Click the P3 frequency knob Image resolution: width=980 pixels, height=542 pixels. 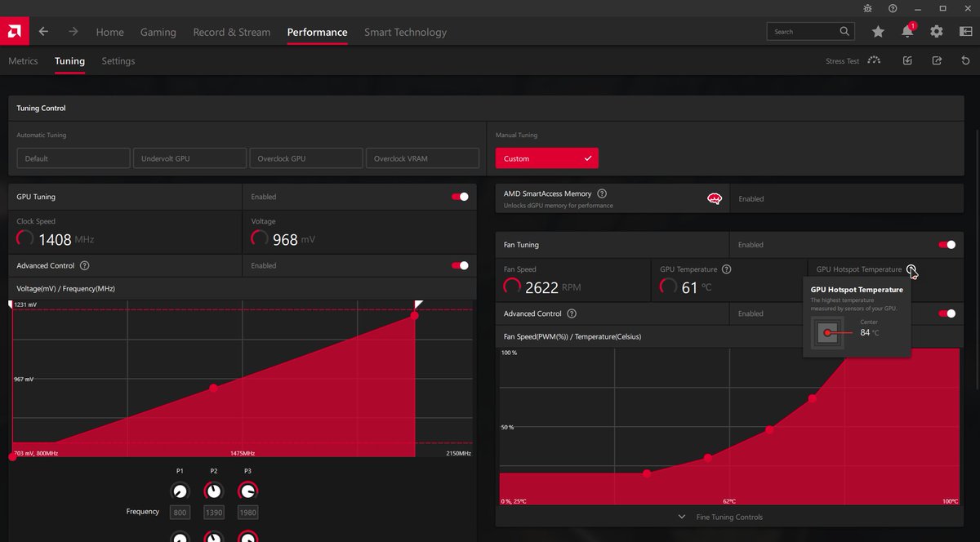click(x=247, y=491)
